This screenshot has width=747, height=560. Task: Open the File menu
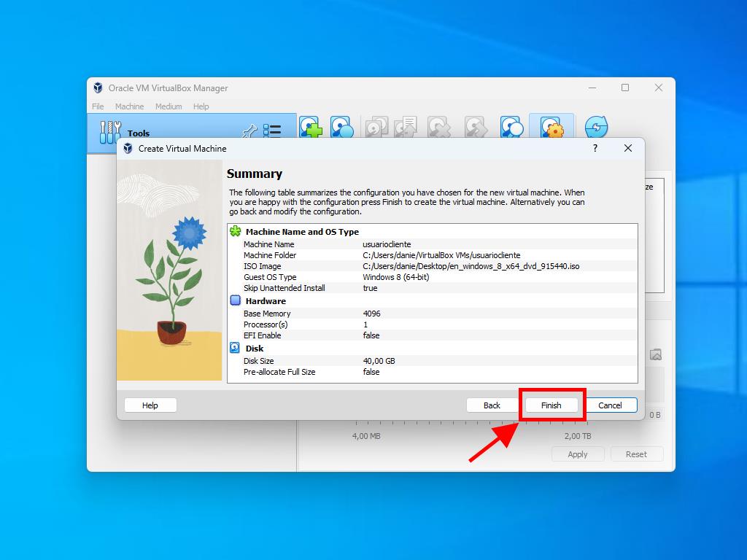98,106
